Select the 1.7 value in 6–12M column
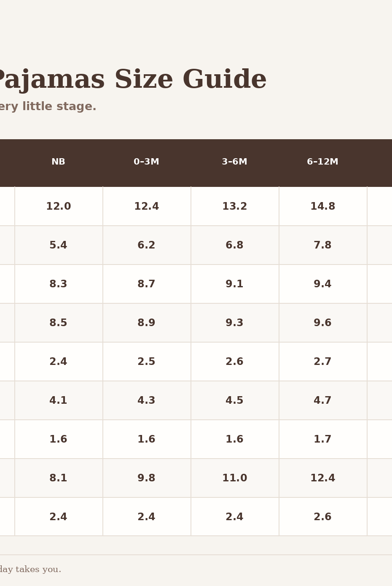The height and width of the screenshot is (586, 392). point(323,439)
